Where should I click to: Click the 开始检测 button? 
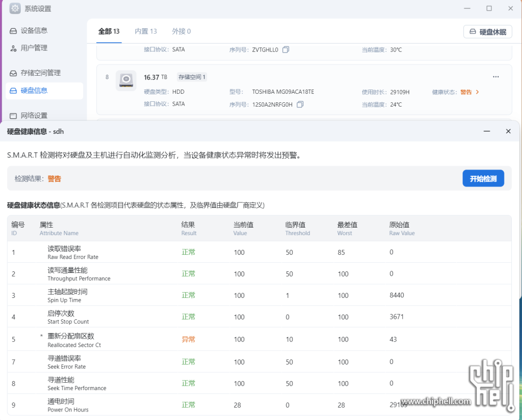click(483, 179)
